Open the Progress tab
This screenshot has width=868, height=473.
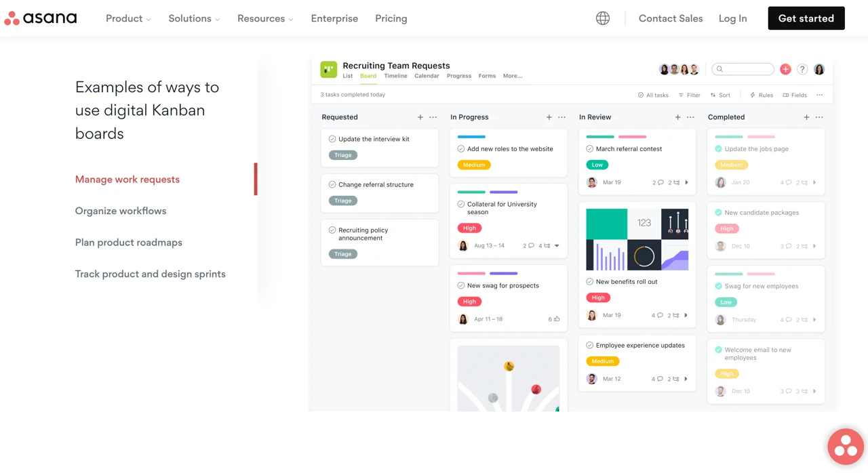459,76
